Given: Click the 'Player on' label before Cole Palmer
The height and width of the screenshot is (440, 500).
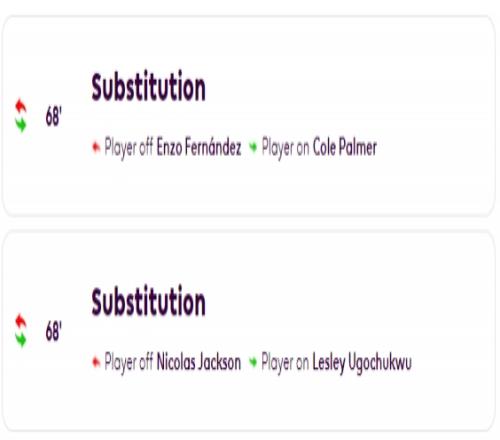Looking at the screenshot, I should pyautogui.click(x=285, y=148).
